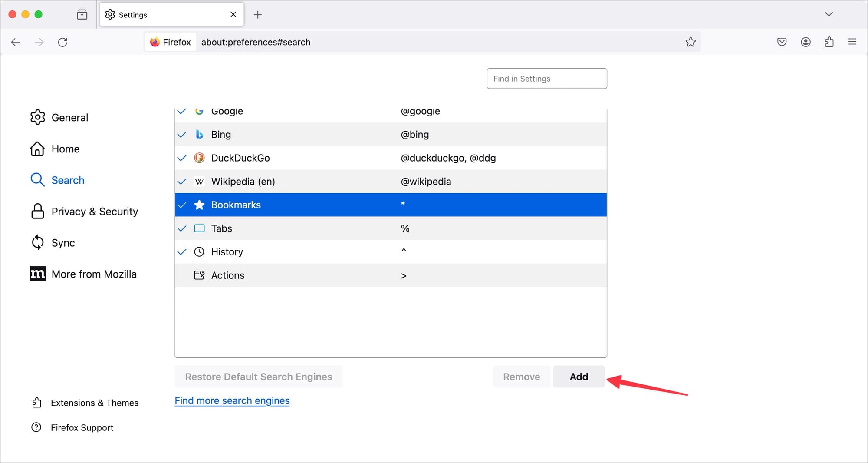Uncheck the Bing search engine checkmark
The height and width of the screenshot is (463, 868).
point(182,135)
